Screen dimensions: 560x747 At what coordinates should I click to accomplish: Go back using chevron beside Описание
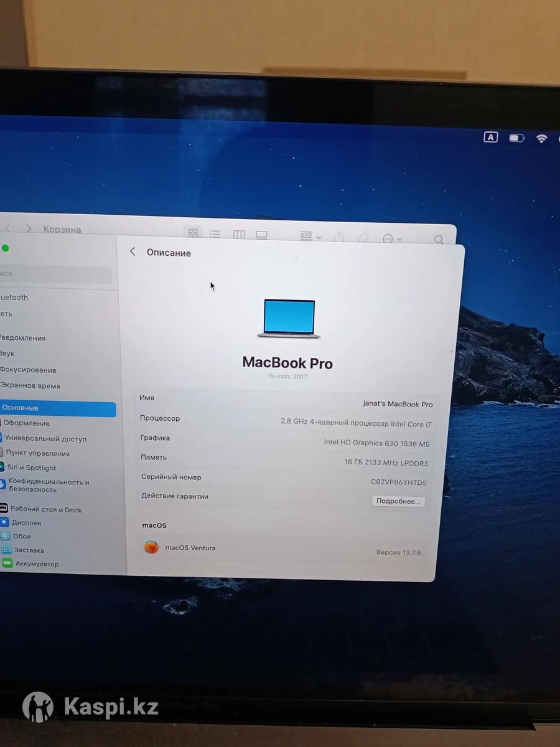[133, 251]
